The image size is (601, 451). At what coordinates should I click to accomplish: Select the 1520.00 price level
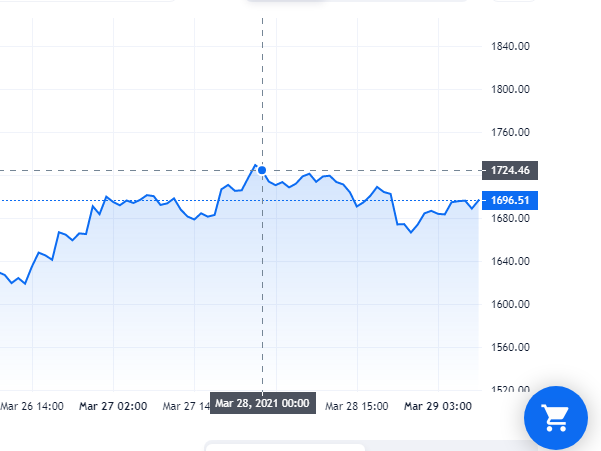510,390
